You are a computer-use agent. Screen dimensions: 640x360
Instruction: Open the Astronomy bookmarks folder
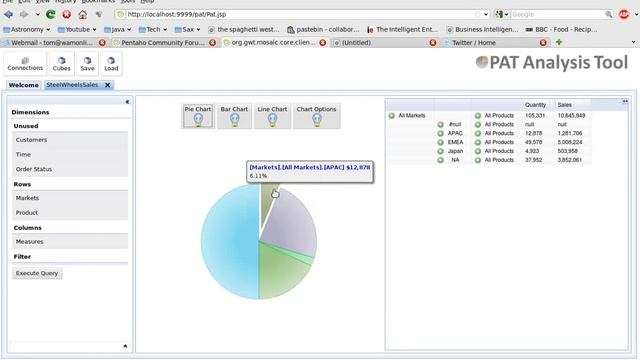(x=27, y=29)
